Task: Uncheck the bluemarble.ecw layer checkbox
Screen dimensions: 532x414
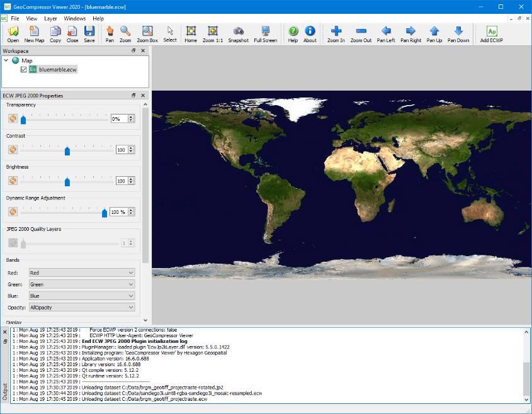Action: [x=24, y=70]
